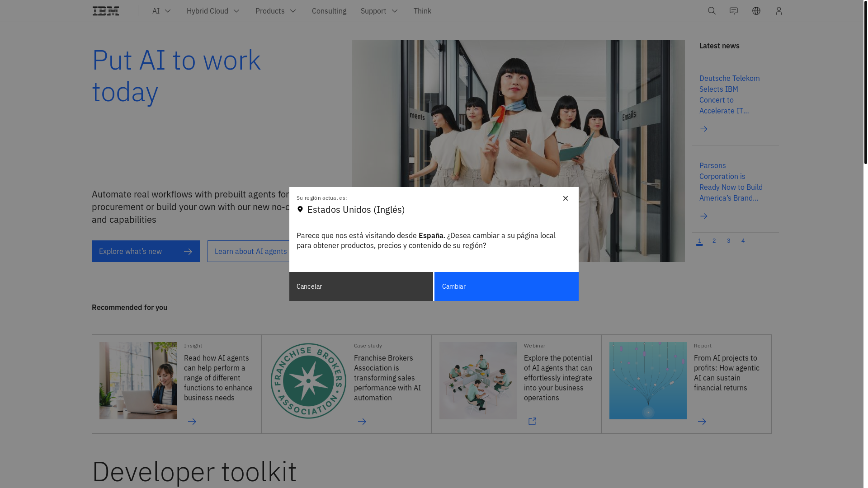Click the 'Put AI to work today' headline
The height and width of the screenshot is (488, 868).
(x=176, y=75)
